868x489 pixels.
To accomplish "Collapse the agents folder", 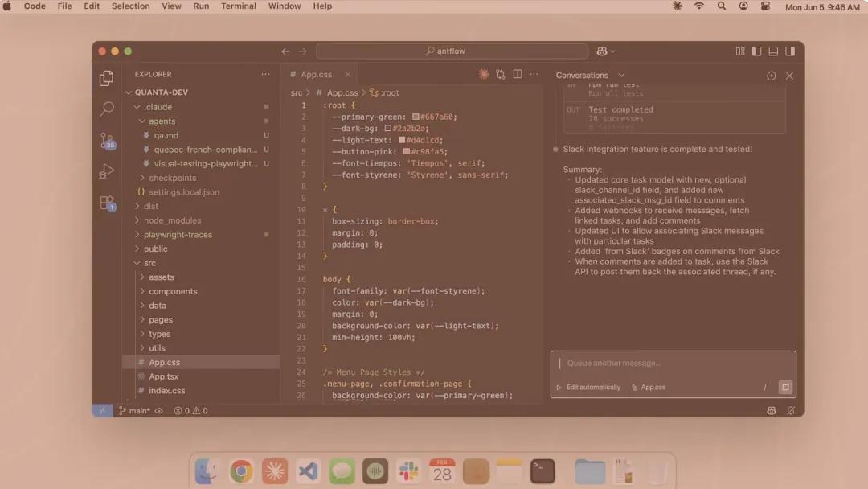I will [x=161, y=121].
